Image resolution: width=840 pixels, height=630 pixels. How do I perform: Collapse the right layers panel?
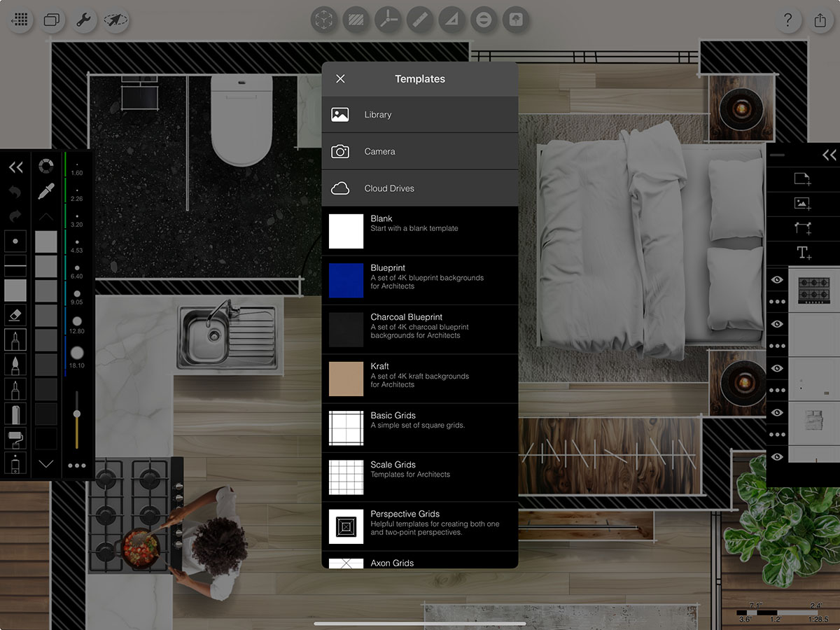click(829, 155)
